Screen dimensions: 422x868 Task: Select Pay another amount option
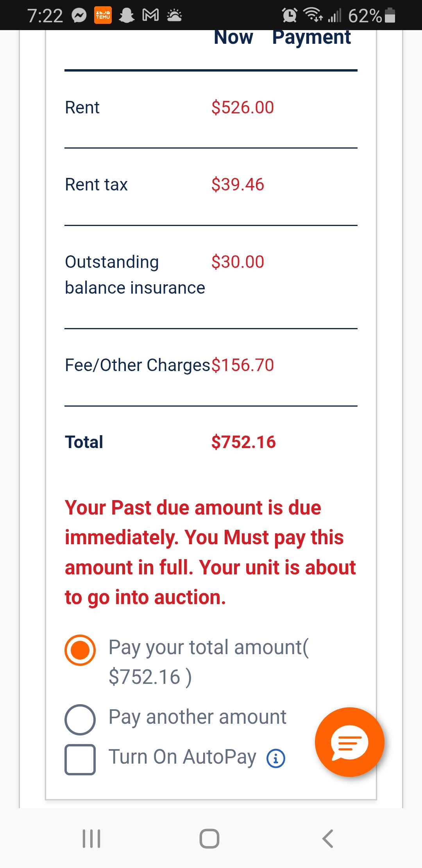point(80,719)
